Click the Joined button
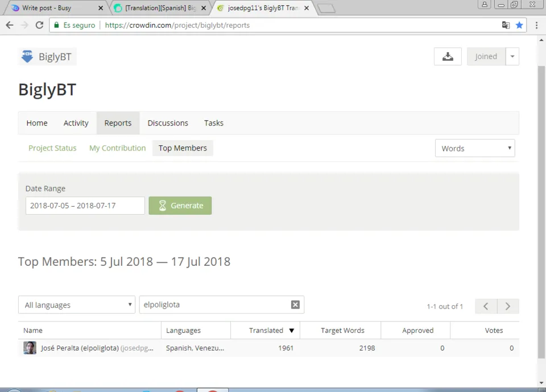The image size is (546, 392). 486,56
